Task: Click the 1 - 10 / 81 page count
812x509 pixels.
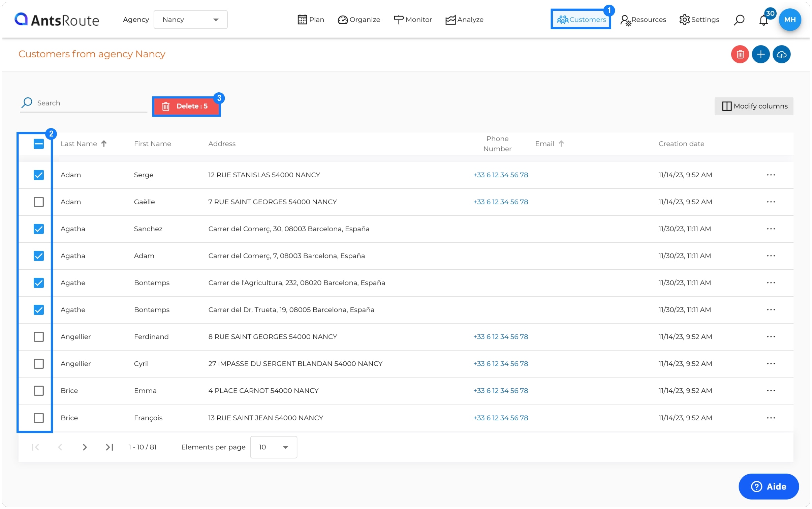Action: pyautogui.click(x=142, y=447)
